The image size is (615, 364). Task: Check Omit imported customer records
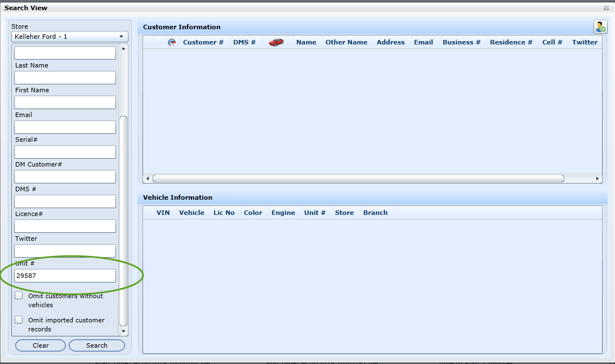point(19,320)
